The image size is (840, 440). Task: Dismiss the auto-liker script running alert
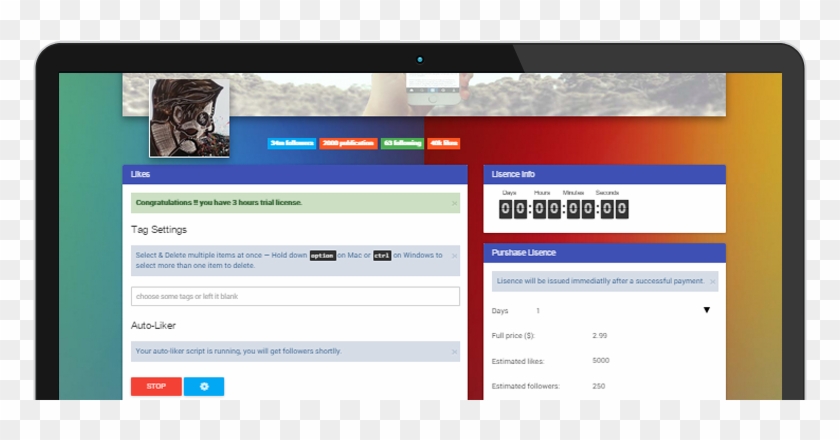pyautogui.click(x=454, y=352)
